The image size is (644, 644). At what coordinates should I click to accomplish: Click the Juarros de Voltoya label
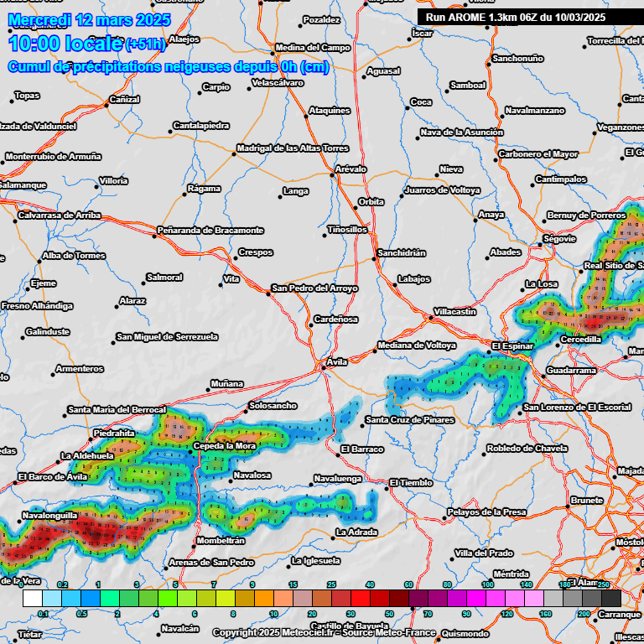pyautogui.click(x=443, y=190)
